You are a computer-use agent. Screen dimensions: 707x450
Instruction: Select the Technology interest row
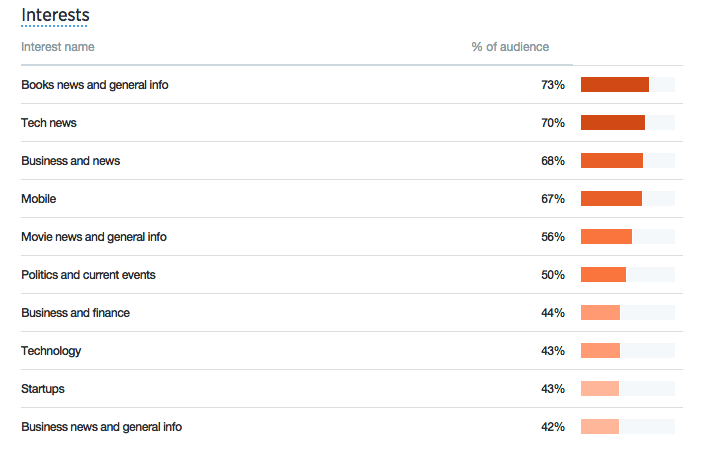click(51, 351)
